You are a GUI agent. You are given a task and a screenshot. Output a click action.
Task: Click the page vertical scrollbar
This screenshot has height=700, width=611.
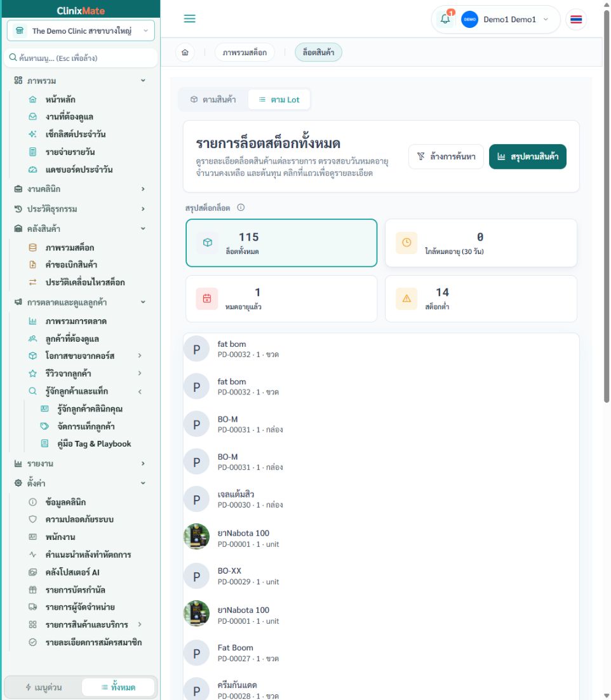pos(607,205)
